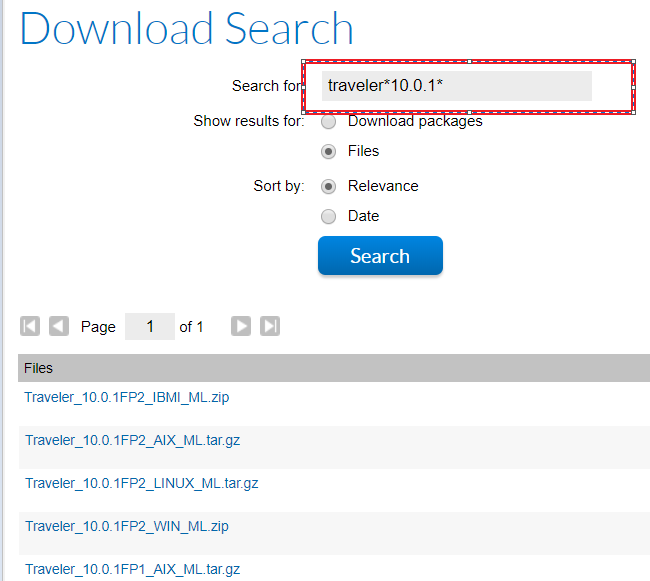This screenshot has width=650, height=581.
Task: Click the page number input box
Action: coord(150,327)
